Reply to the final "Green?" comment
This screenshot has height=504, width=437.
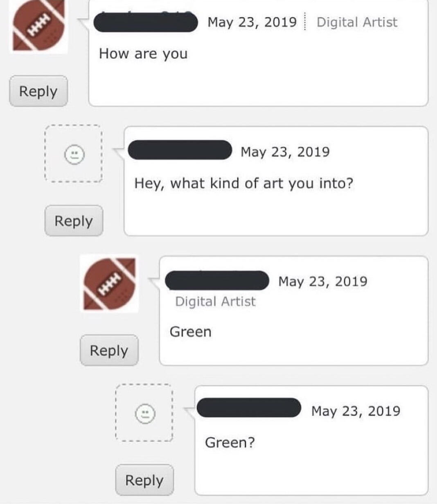(144, 480)
